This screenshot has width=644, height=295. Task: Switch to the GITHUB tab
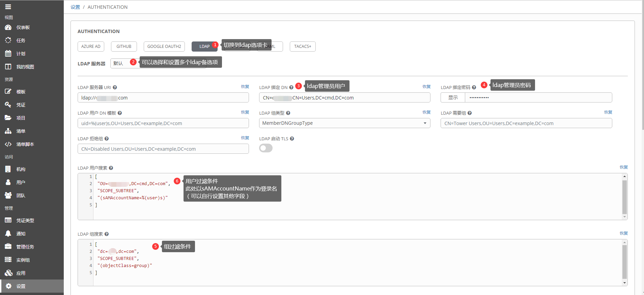(x=124, y=47)
